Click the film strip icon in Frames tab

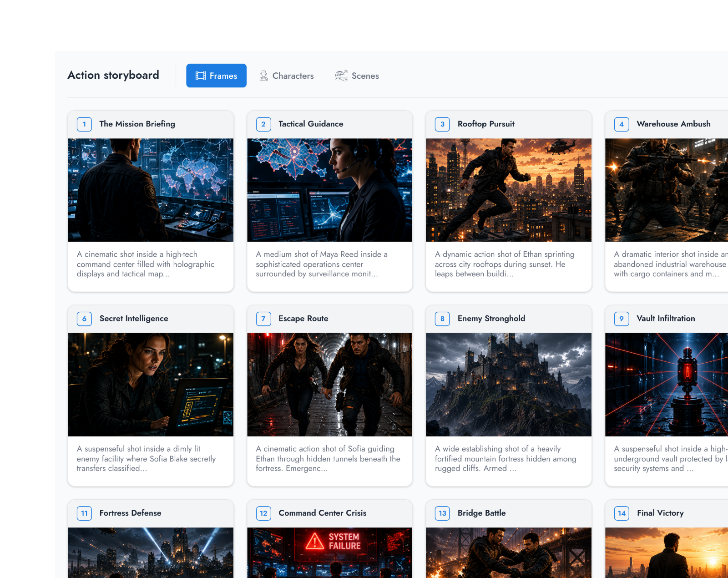(201, 76)
